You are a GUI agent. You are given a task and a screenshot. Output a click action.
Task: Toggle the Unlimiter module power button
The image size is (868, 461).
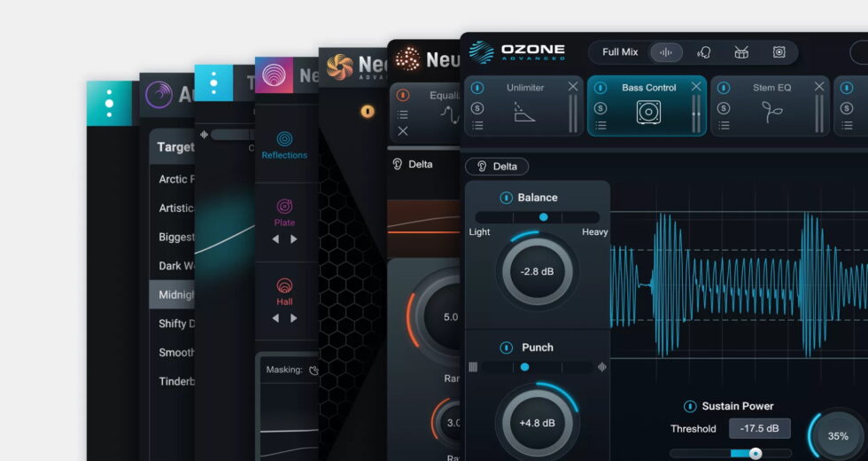477,88
